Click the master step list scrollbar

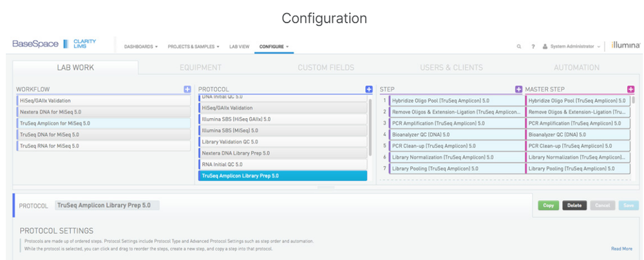(x=633, y=100)
